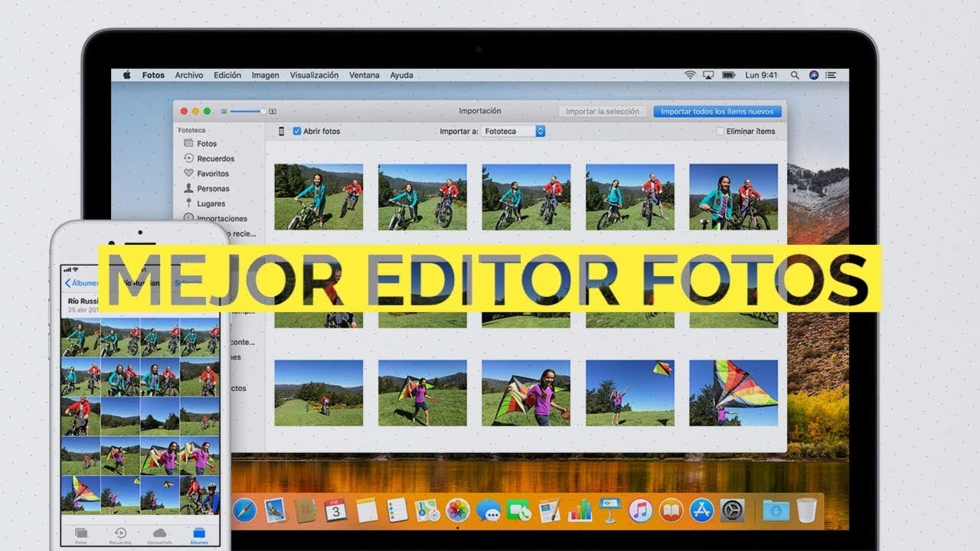Open the Trash in the Dock
980x551 pixels.
click(x=806, y=510)
